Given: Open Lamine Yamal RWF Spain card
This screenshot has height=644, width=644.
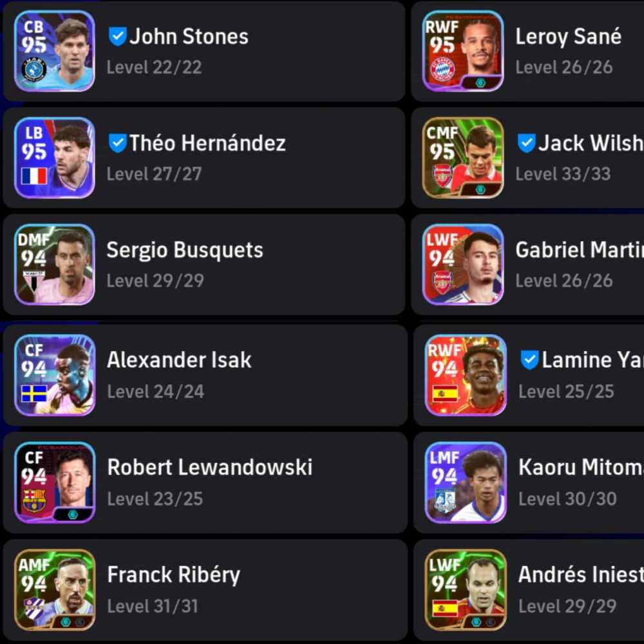Looking at the screenshot, I should click(466, 375).
